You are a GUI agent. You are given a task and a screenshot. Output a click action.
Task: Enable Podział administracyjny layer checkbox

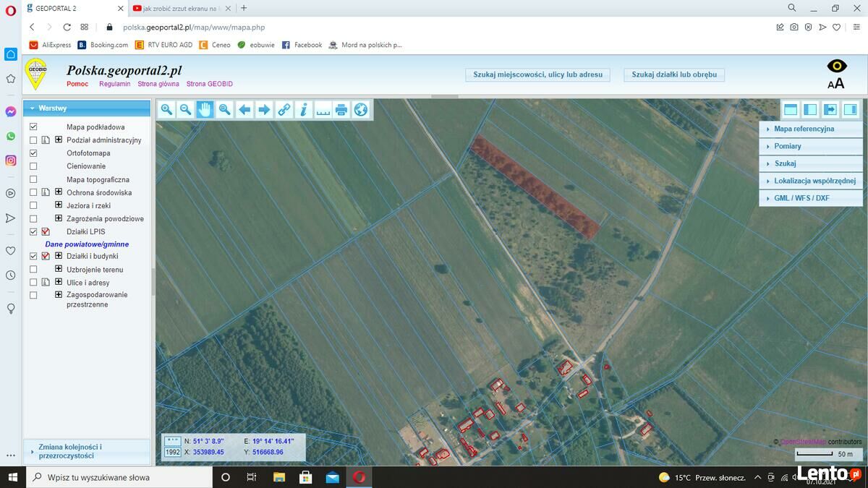point(33,140)
